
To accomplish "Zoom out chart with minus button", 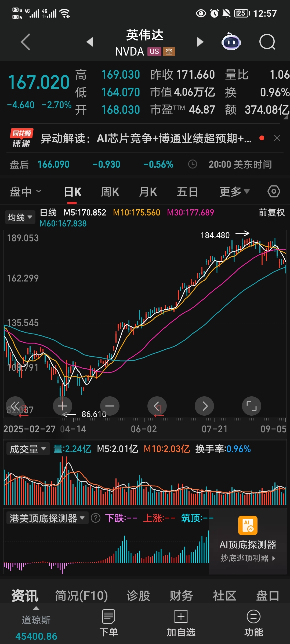I will coord(110,406).
